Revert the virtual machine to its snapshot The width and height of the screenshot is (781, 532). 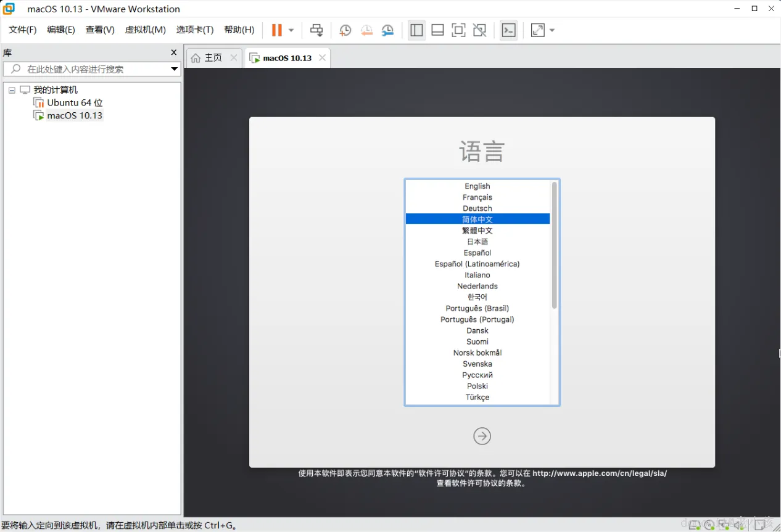(366, 30)
